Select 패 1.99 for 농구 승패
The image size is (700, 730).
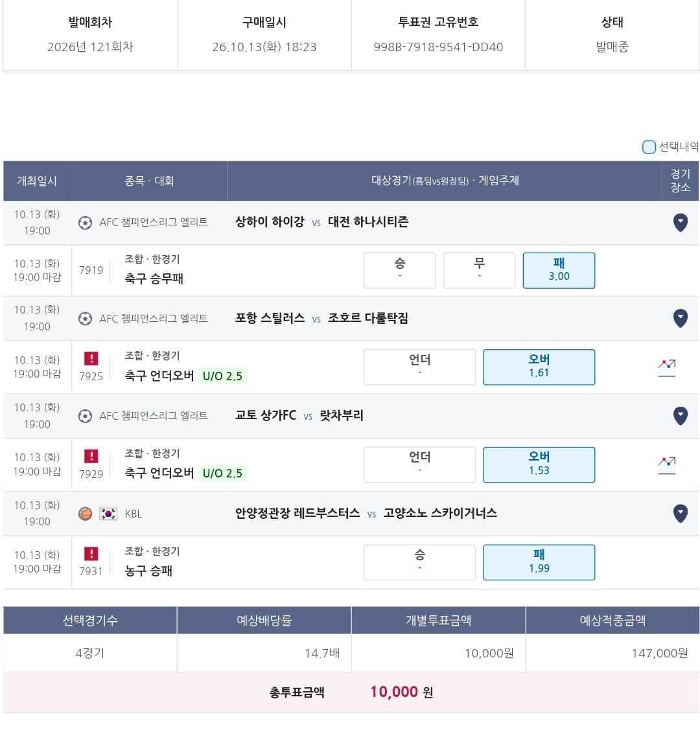(539, 562)
